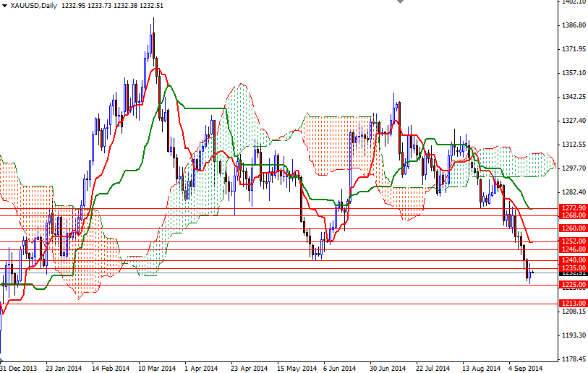Click the XAUUSD,Daily chart title text
Image resolution: width=588 pixels, height=373 pixels.
point(33,6)
